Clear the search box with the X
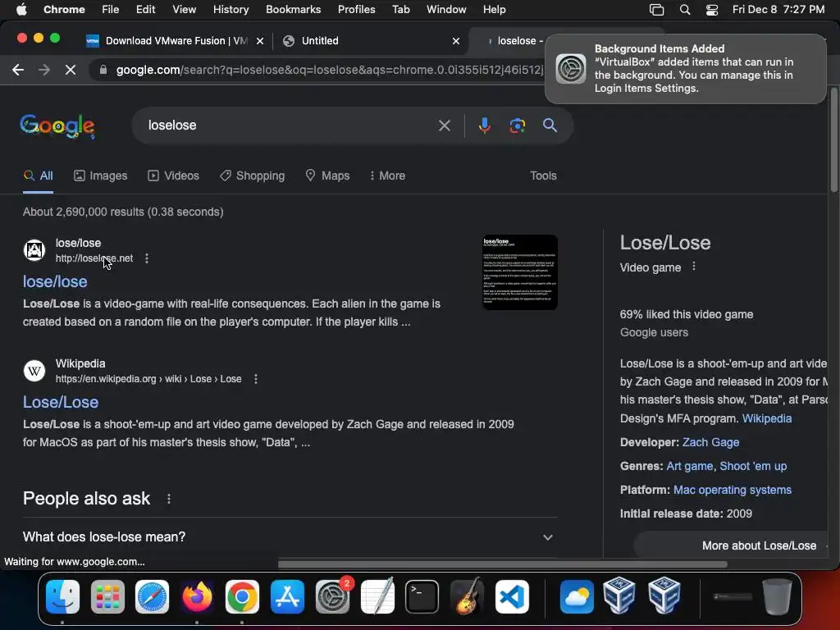 click(x=444, y=126)
